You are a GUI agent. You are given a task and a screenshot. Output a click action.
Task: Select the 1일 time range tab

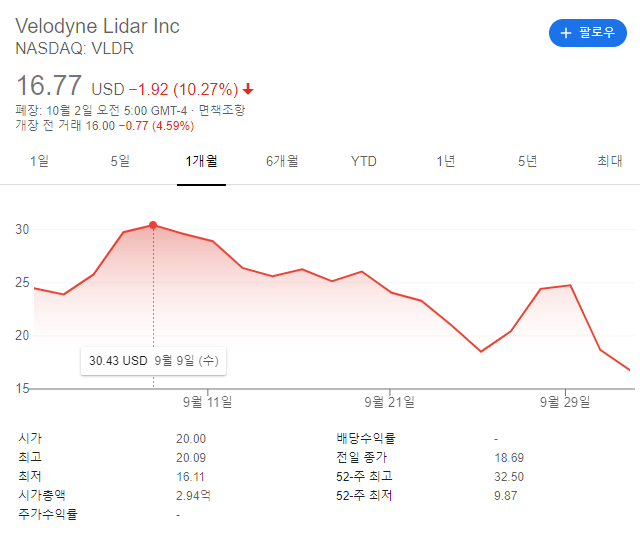coord(39,161)
